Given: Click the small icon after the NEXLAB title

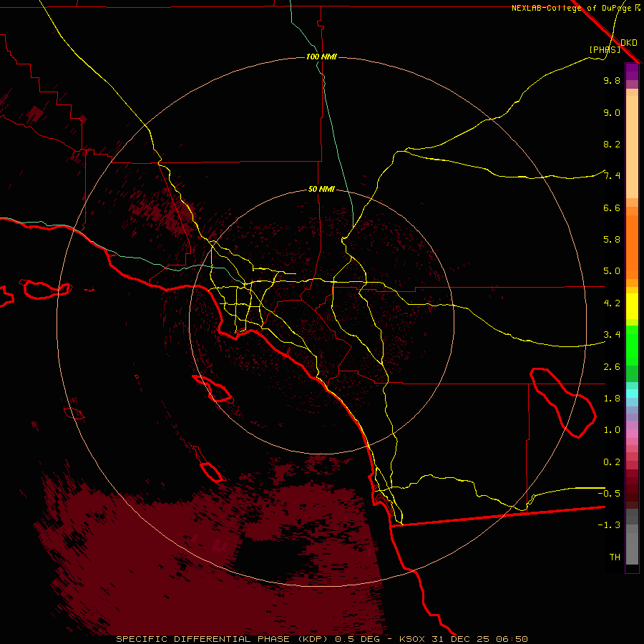Looking at the screenshot, I should 638,8.
